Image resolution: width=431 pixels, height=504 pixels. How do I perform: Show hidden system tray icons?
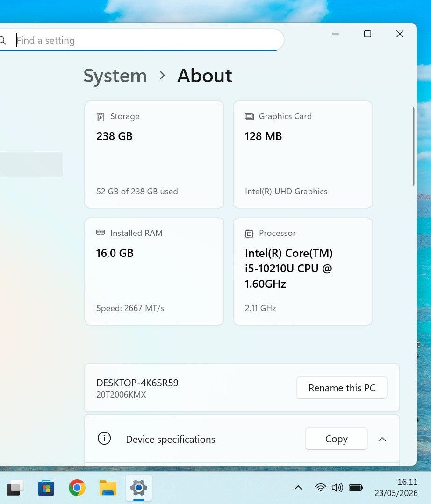[298, 488]
